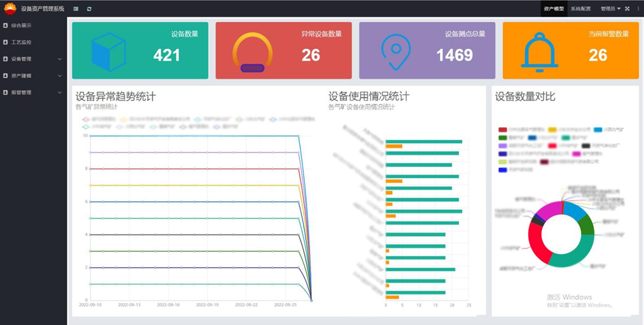Click the refresh icon in top bar
The image size is (644, 325).
pyautogui.click(x=89, y=9)
